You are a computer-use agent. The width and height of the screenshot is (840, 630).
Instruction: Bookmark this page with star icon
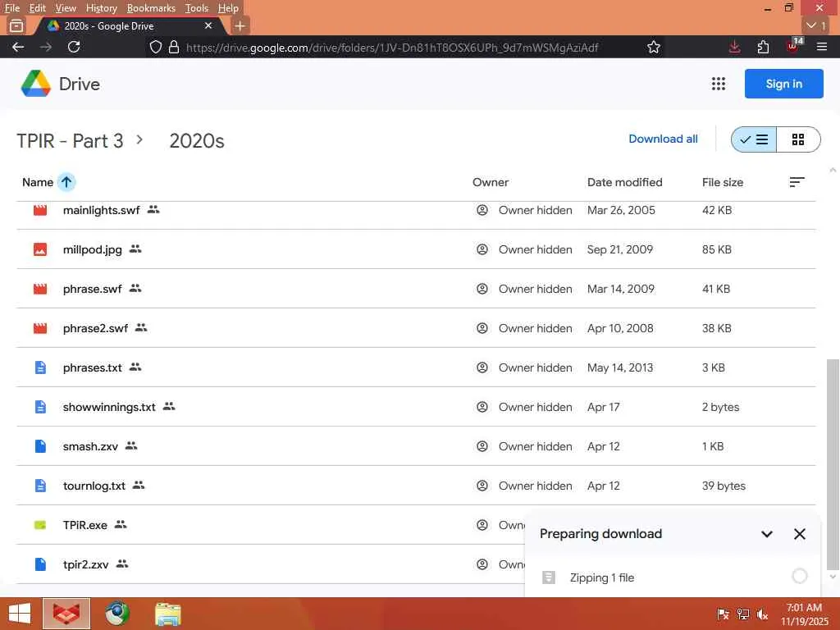click(654, 47)
